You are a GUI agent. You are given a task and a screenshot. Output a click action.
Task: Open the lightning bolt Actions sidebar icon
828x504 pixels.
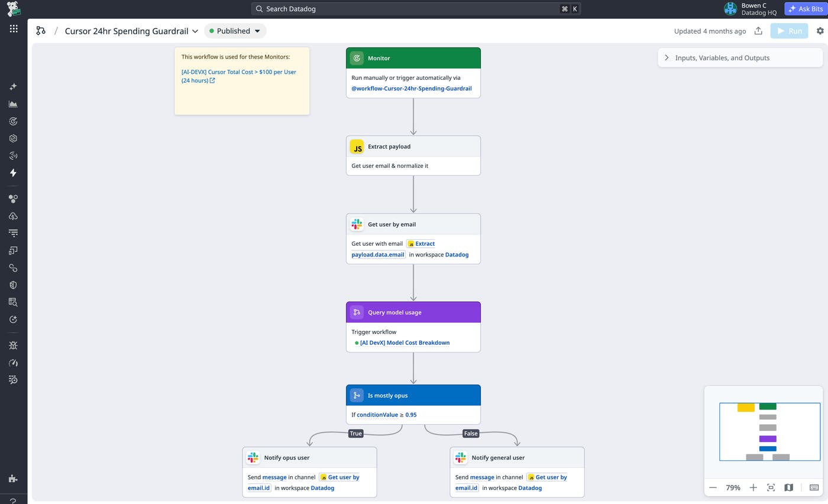[13, 173]
